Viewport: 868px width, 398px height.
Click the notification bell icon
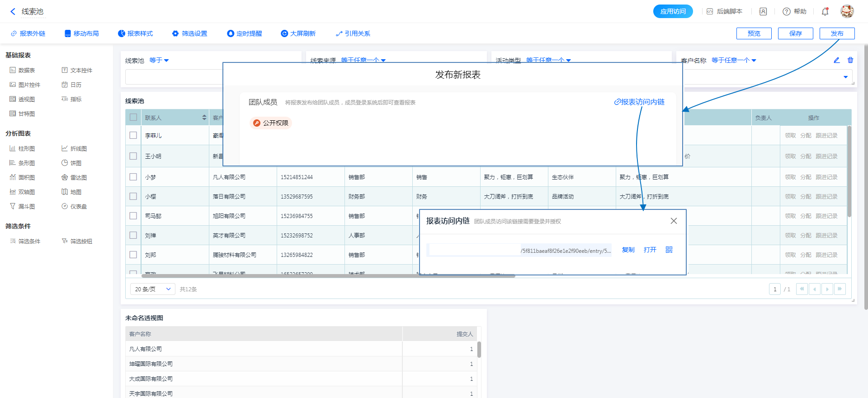click(825, 12)
